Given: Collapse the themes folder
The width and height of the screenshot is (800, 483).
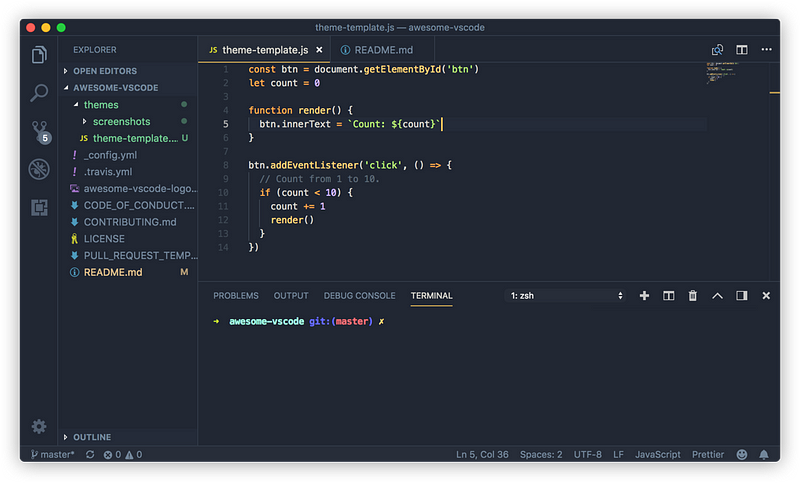Looking at the screenshot, I should pyautogui.click(x=101, y=105).
